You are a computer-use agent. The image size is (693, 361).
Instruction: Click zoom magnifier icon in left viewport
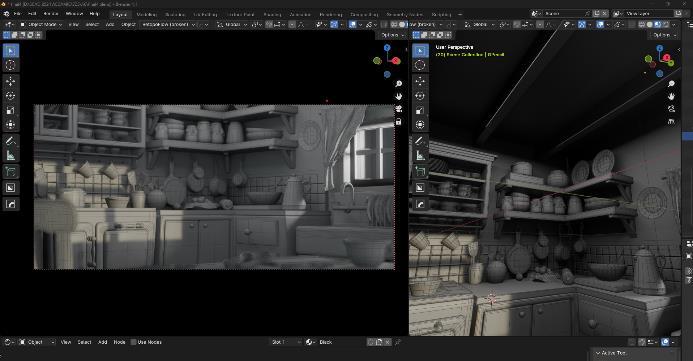click(x=399, y=84)
